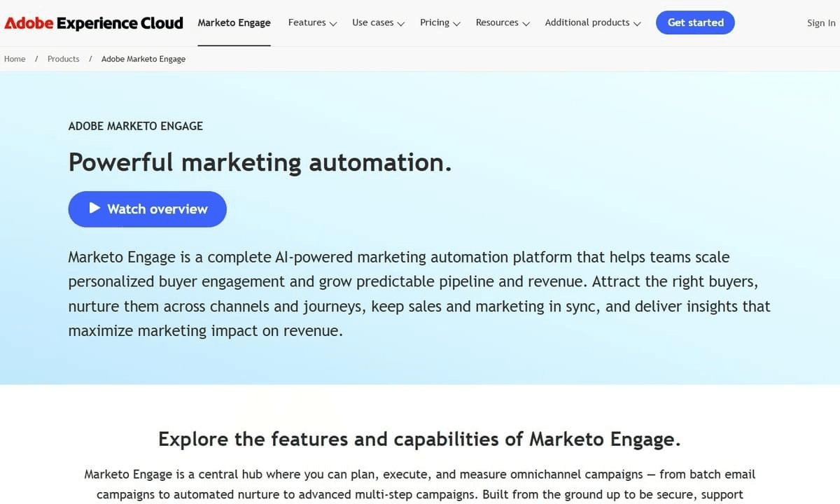The width and height of the screenshot is (840, 504).
Task: Click the paragraph starting "Marketo Engage is a central hub"
Action: coord(419,484)
